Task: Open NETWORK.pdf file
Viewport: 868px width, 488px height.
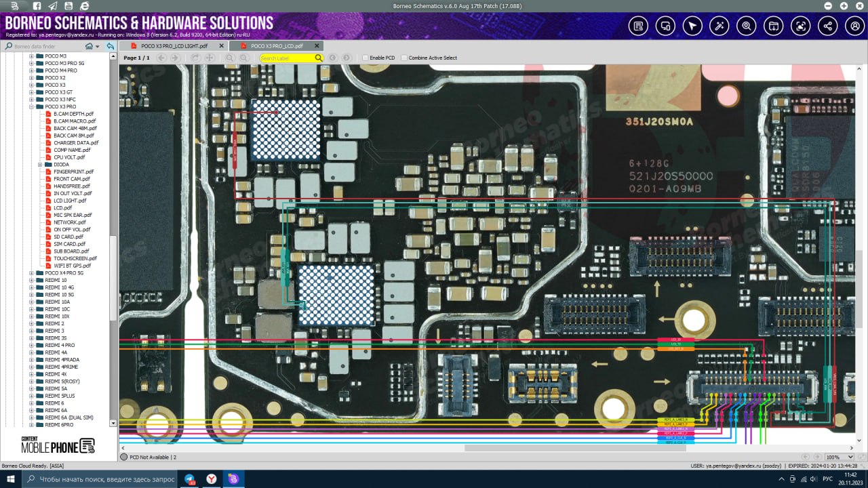Action: (x=70, y=222)
